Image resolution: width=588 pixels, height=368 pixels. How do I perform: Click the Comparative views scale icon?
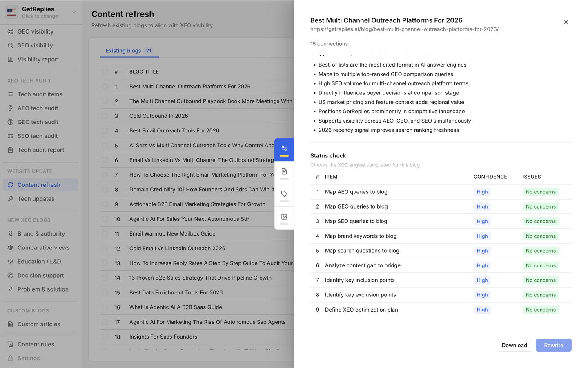[11, 248]
